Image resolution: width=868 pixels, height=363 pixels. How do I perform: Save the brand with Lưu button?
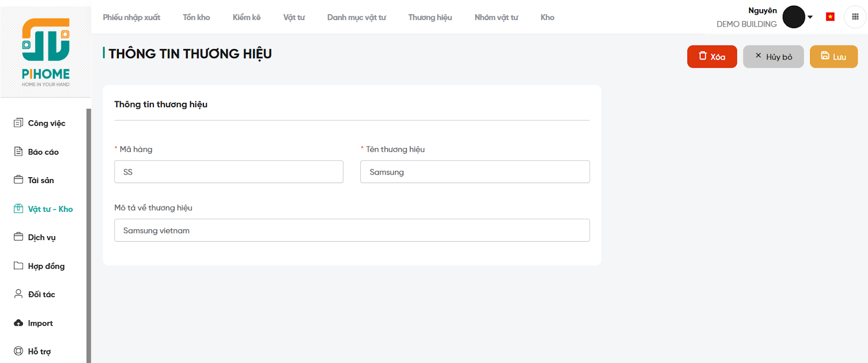(x=833, y=57)
